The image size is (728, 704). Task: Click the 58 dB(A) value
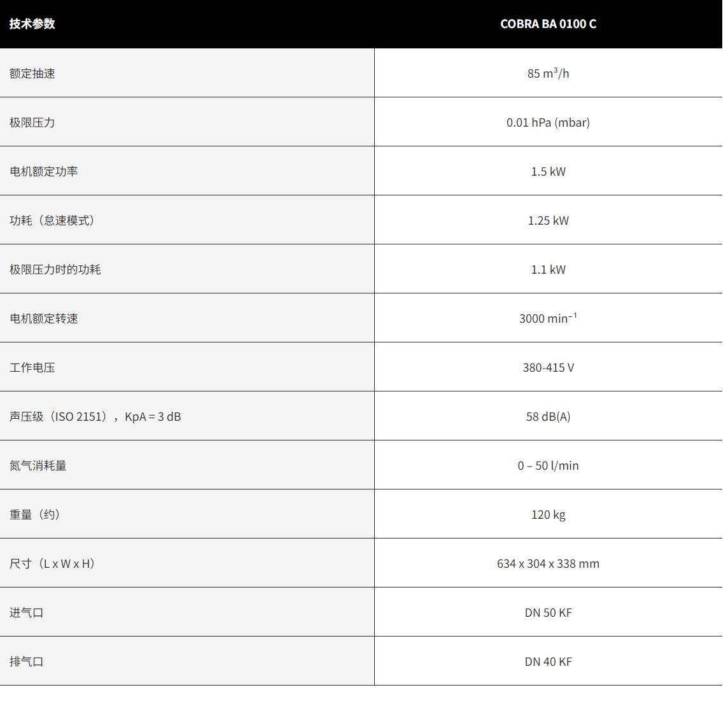[548, 417]
